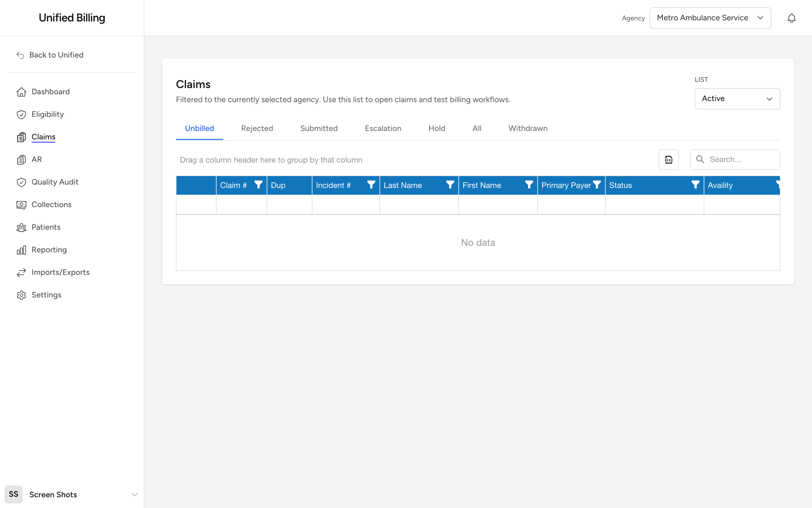This screenshot has width=812, height=508.
Task: Click the Dashboard home icon
Action: coord(21,92)
